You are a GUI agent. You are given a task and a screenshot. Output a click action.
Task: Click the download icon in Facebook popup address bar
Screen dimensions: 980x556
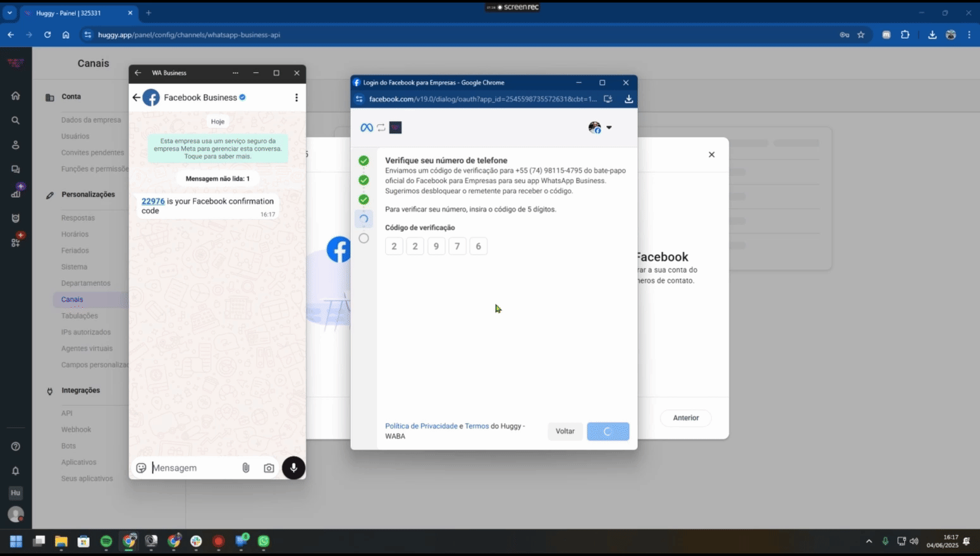(x=628, y=99)
